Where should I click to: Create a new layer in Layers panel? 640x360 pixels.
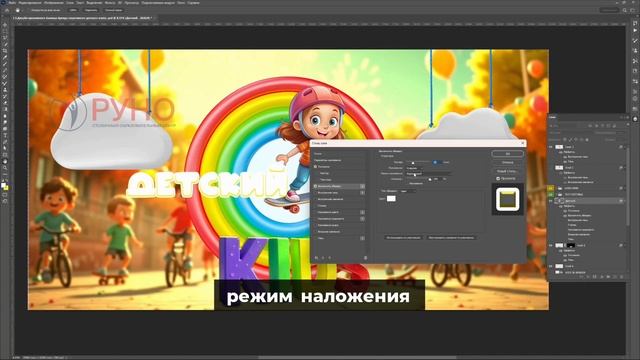point(615,277)
